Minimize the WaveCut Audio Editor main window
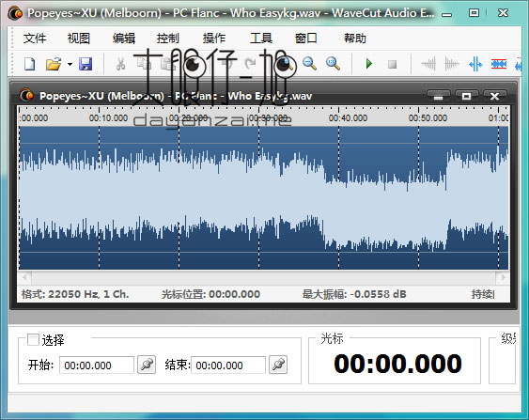 pyautogui.click(x=447, y=13)
